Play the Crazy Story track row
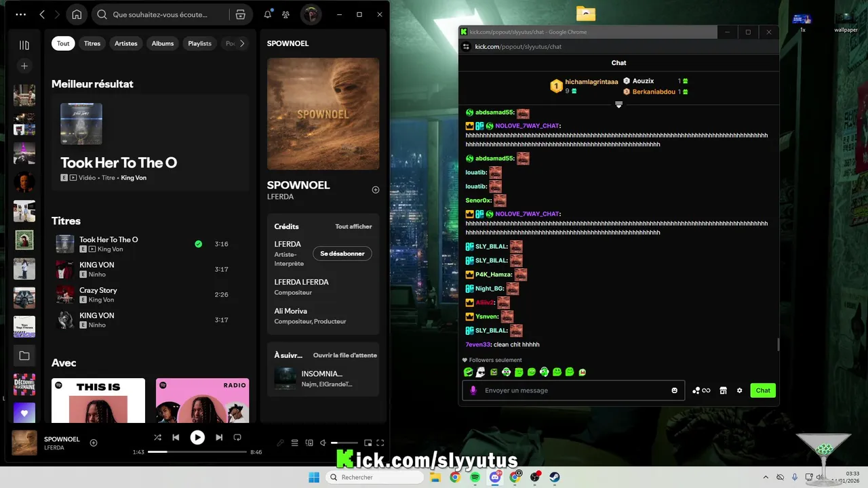Screen dimensions: 868x488 click(150, 294)
